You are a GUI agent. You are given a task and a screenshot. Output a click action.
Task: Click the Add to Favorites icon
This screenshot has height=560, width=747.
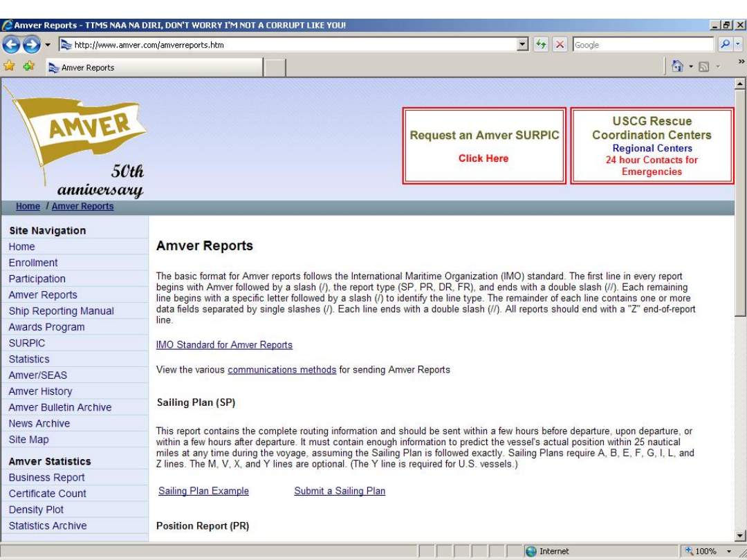[28, 66]
